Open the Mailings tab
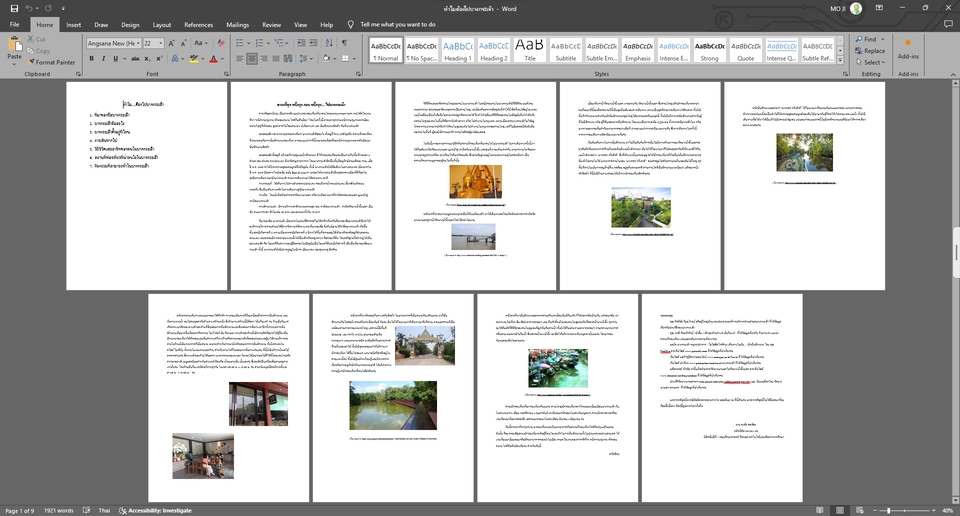 coord(237,24)
